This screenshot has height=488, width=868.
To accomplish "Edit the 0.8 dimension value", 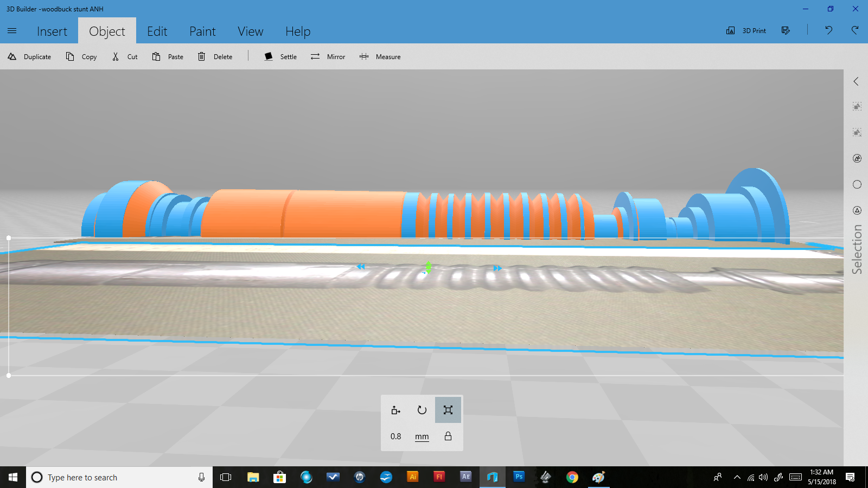I will pyautogui.click(x=396, y=436).
